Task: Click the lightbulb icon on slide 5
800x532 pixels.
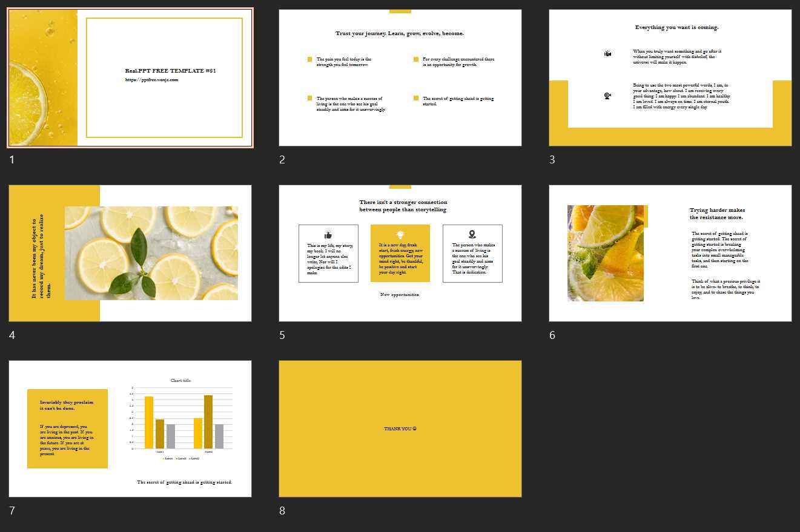Action: coord(400,235)
